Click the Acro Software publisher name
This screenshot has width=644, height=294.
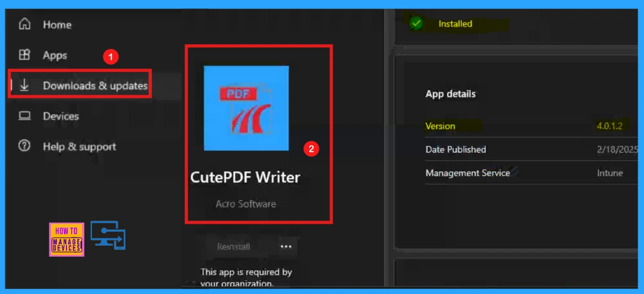[245, 204]
